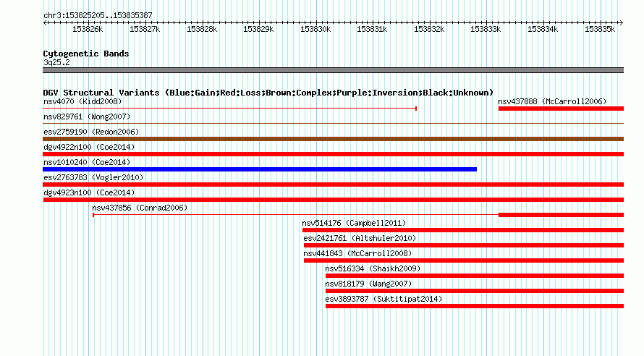Select the nsv437888 (McCarroll2006) red loss bar
This screenshot has height=356, width=644.
click(x=561, y=109)
